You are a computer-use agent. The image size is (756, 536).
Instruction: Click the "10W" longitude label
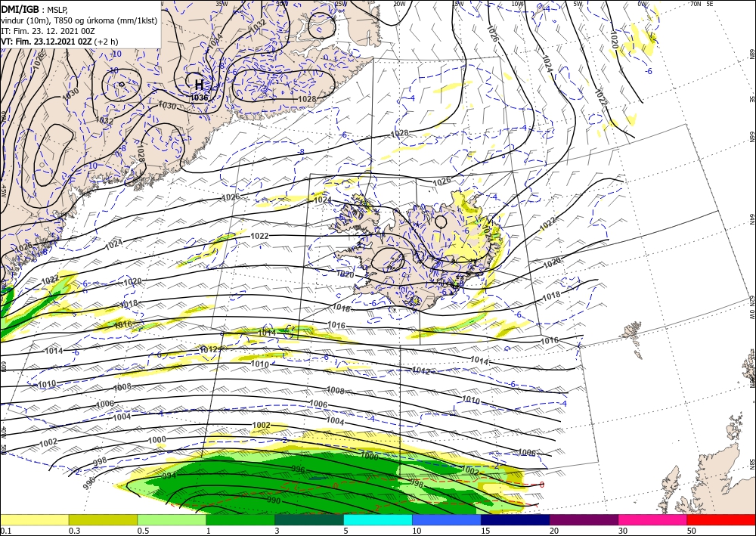click(x=517, y=4)
